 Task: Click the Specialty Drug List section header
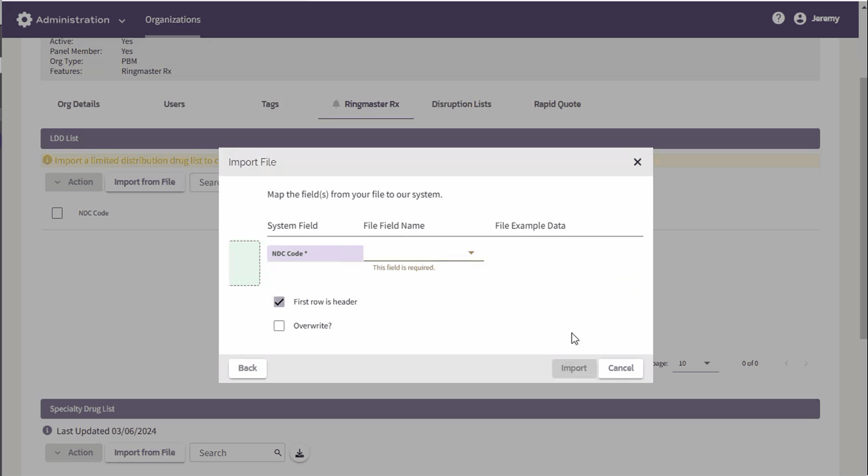(430, 409)
